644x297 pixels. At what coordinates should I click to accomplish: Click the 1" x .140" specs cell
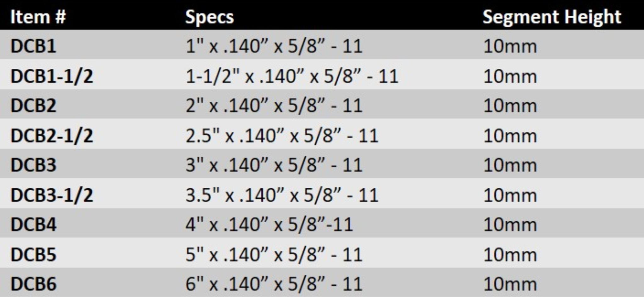(x=274, y=46)
